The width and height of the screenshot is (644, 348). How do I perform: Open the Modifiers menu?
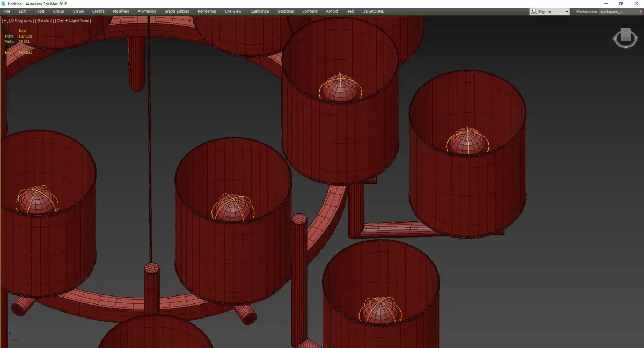121,11
